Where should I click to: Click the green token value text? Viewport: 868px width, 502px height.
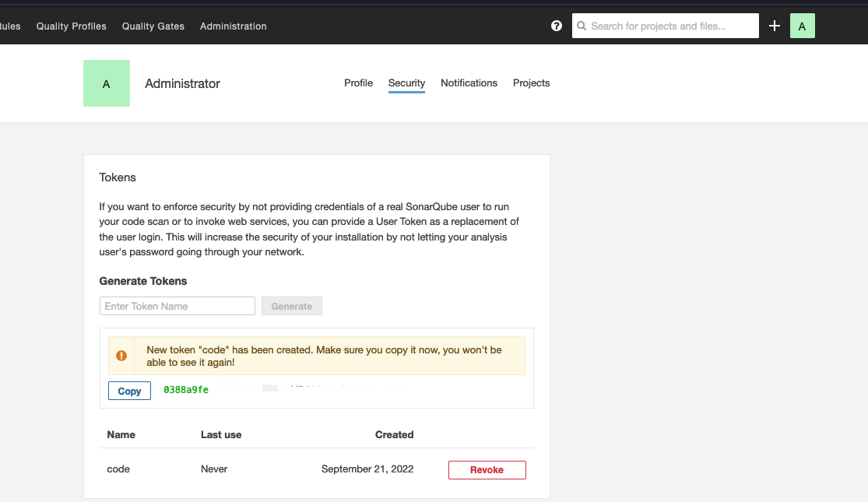tap(186, 390)
